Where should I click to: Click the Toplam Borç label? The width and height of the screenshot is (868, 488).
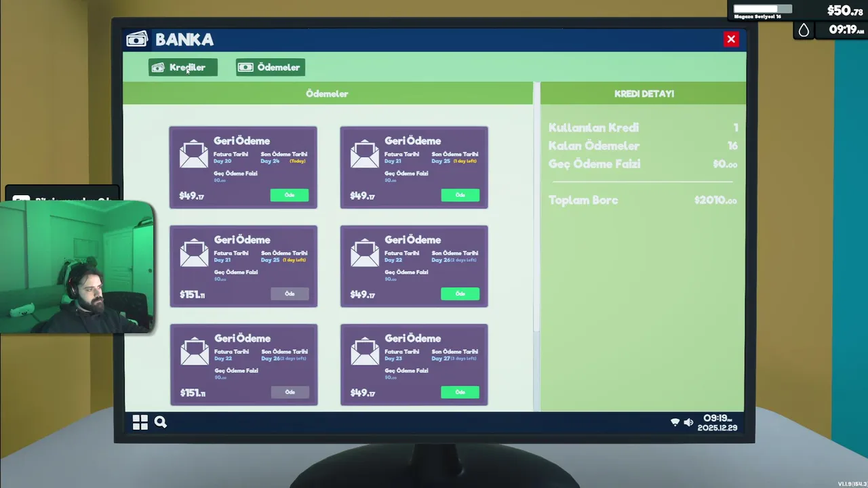click(x=583, y=200)
